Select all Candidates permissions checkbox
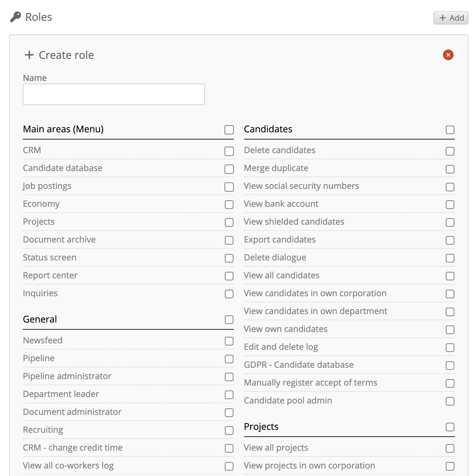 [450, 130]
